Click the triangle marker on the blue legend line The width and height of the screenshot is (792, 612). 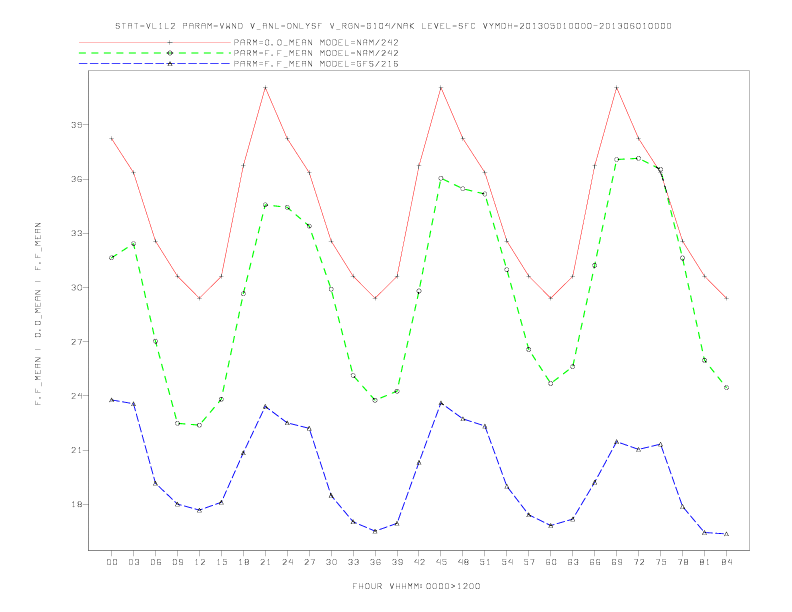point(170,64)
